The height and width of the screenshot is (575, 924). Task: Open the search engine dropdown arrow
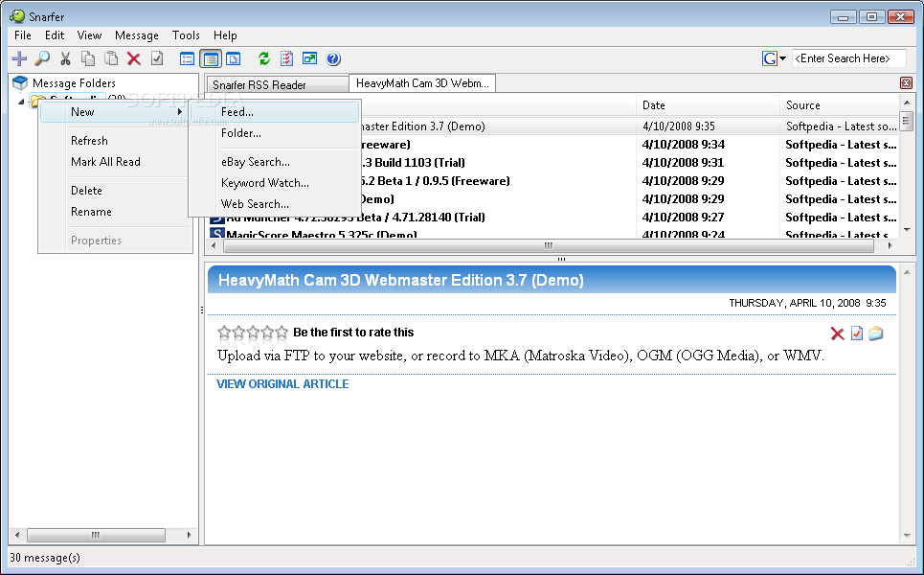pos(782,58)
